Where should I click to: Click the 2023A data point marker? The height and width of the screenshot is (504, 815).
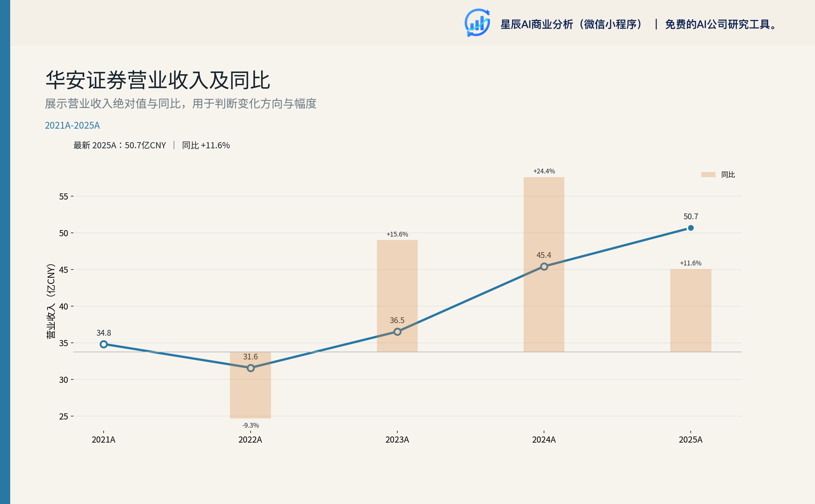397,332
